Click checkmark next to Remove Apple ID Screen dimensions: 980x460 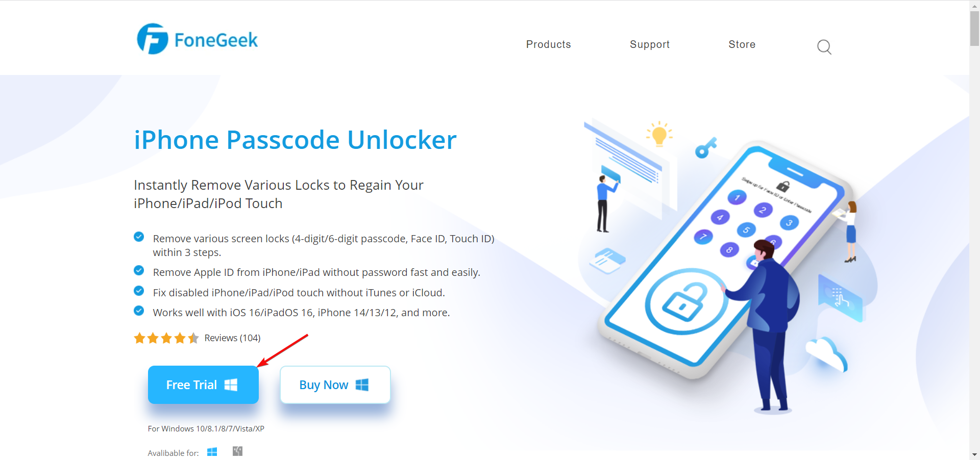(x=139, y=270)
